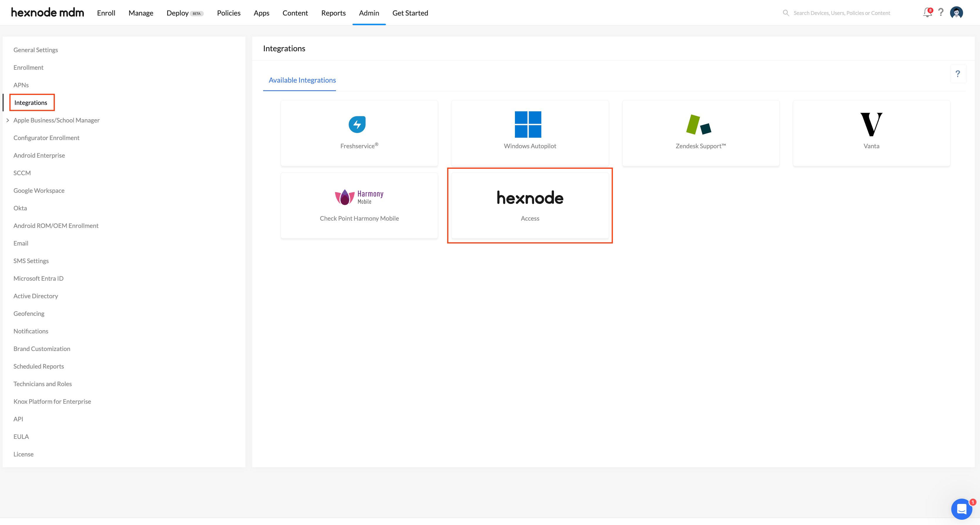This screenshot has width=980, height=525.
Task: Open Okta settings
Action: [x=20, y=208]
